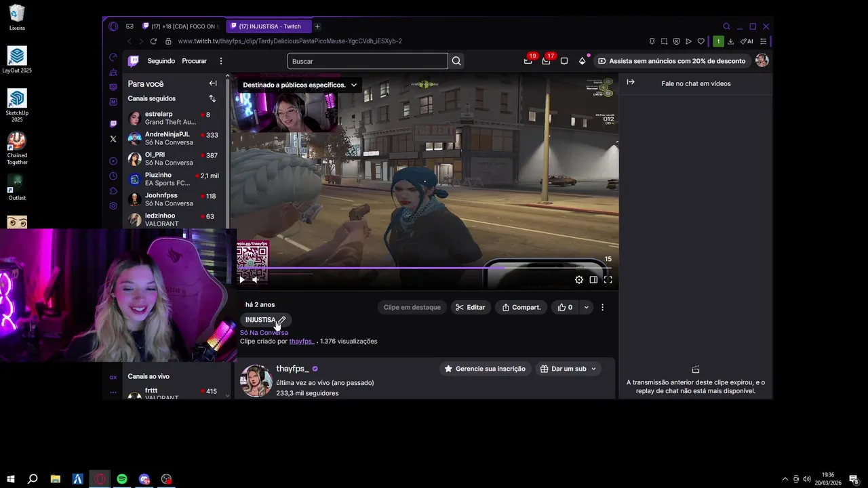868x488 pixels.
Task: Open a new browser tab
Action: coord(317,26)
